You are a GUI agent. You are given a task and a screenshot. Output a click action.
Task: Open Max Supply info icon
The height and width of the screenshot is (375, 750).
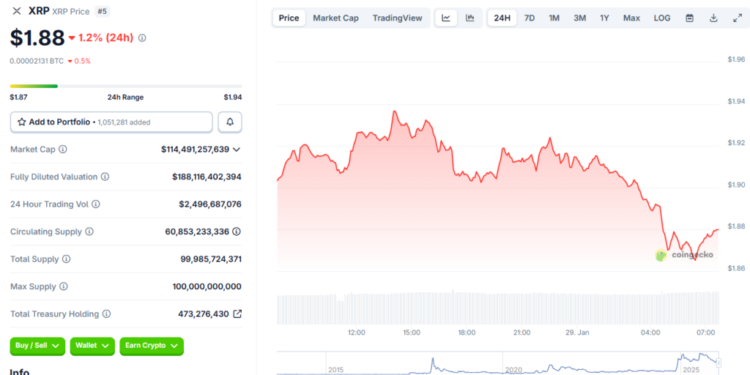tap(63, 287)
